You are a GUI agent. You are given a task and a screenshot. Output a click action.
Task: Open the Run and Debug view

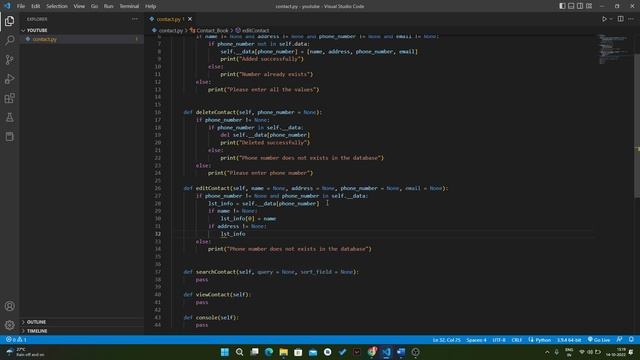pos(10,79)
